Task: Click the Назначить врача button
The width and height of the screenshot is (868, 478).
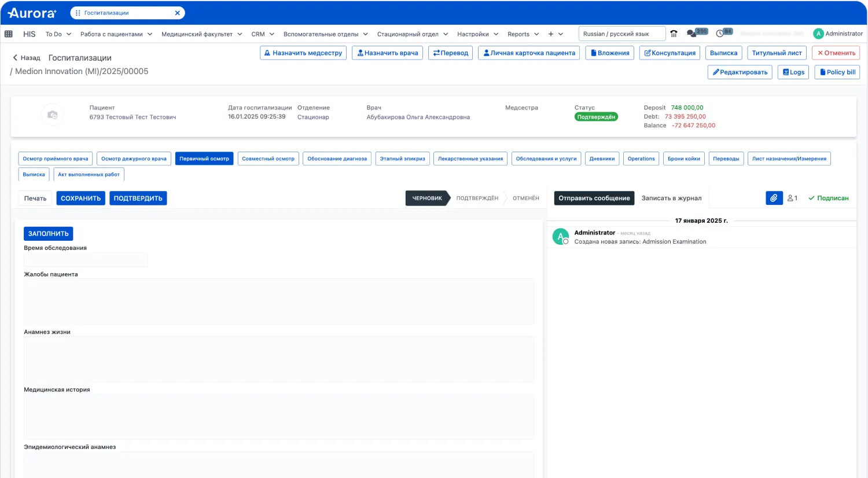Action: (387, 53)
